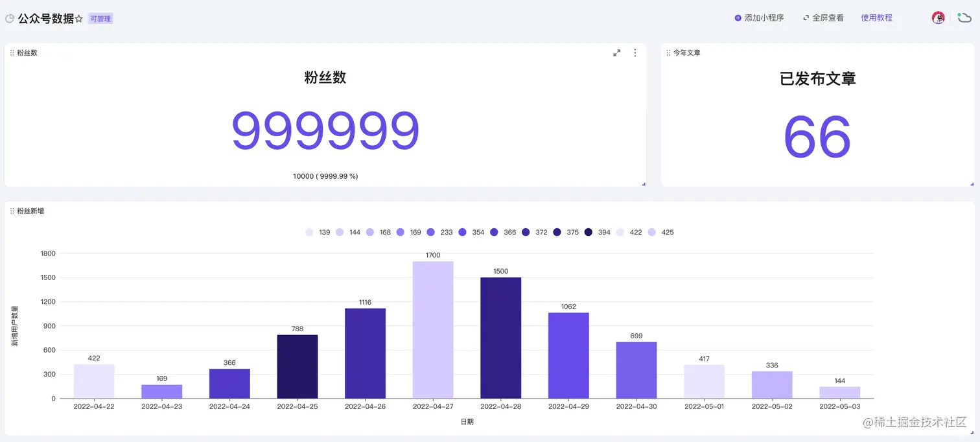This screenshot has height=442, width=980.
Task: Click the cloud sync icon
Action: click(x=964, y=18)
